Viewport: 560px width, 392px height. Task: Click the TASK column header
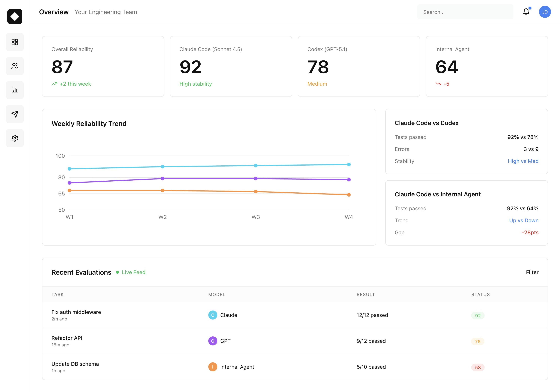pos(58,294)
